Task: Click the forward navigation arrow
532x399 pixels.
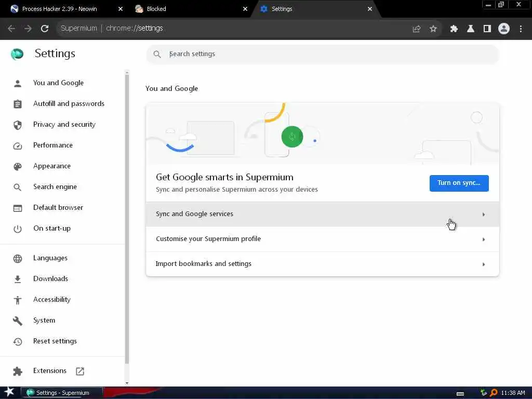Action: click(28, 29)
